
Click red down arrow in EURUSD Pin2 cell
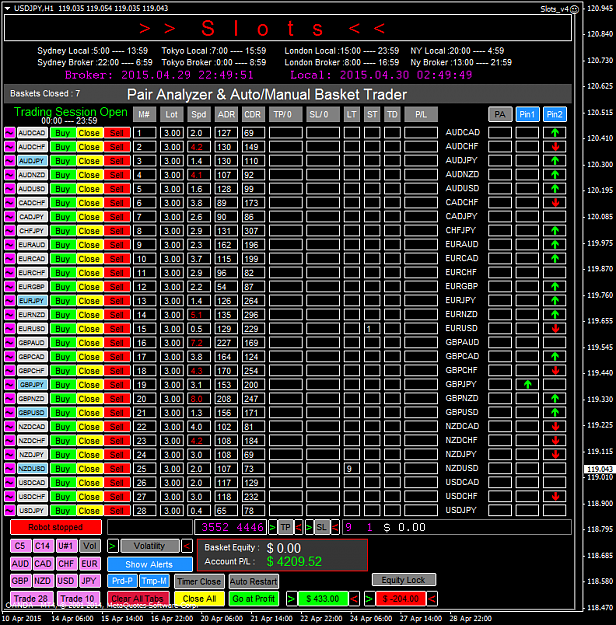click(555, 328)
